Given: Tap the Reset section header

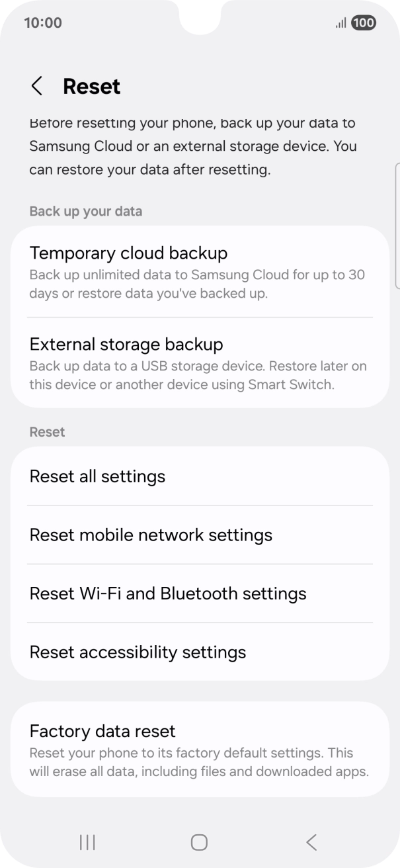Looking at the screenshot, I should [x=47, y=431].
